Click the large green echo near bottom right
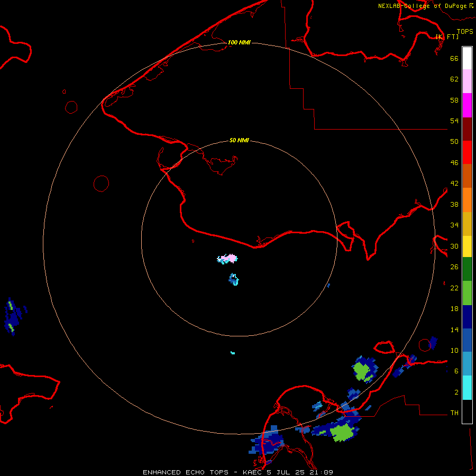 point(342,433)
